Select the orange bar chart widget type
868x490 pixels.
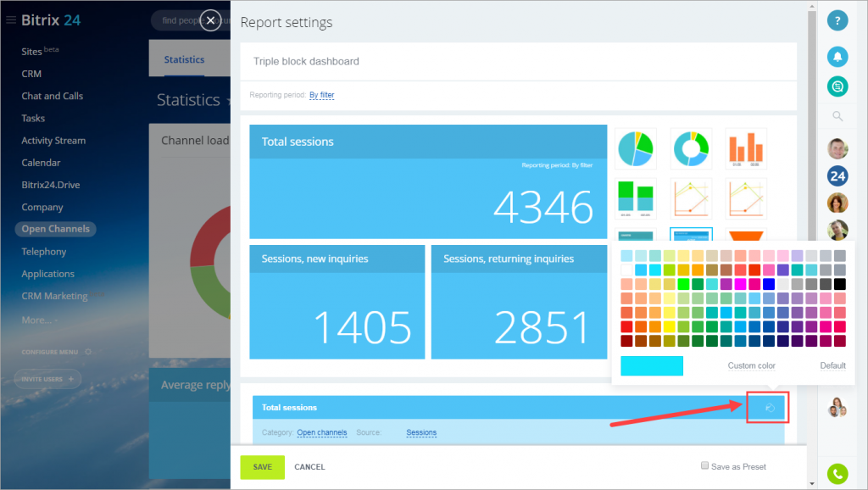(x=746, y=149)
